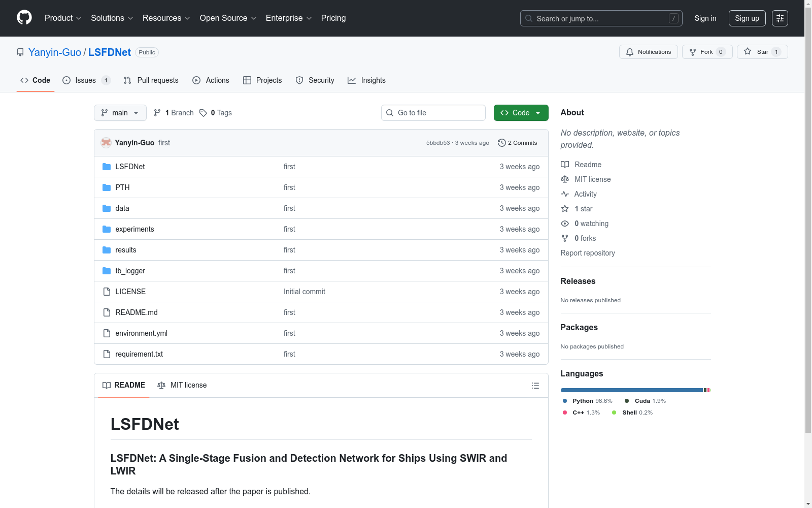Open Shell 0.2% language link

pyautogui.click(x=632, y=412)
